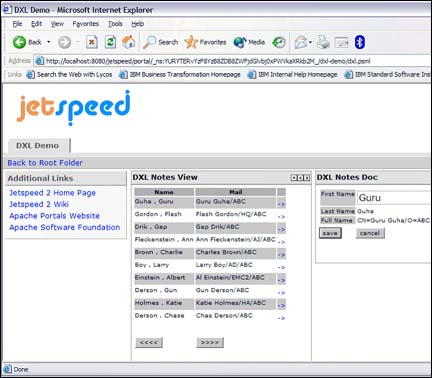
Task: Open the arrow link for Brown, Charlie row
Action: (281, 255)
